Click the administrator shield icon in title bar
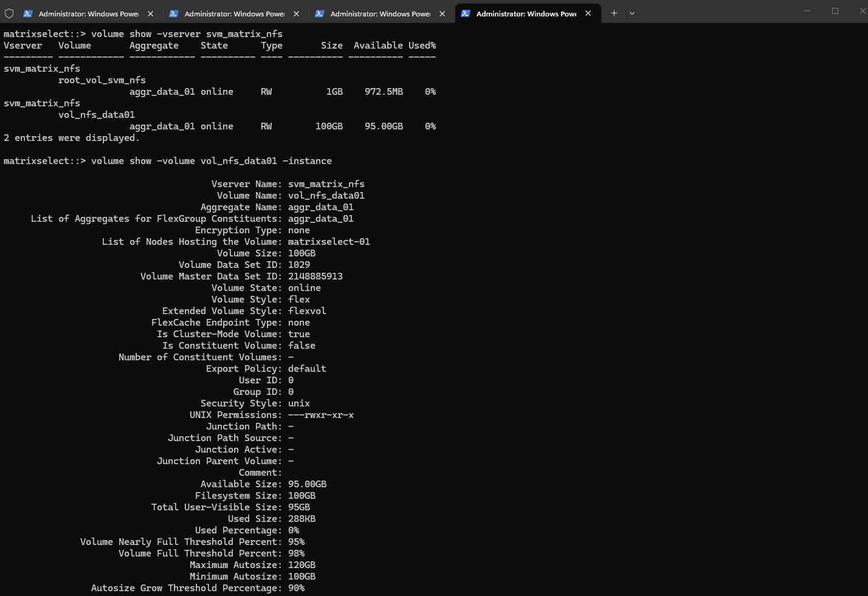This screenshot has height=596, width=868. click(x=9, y=13)
